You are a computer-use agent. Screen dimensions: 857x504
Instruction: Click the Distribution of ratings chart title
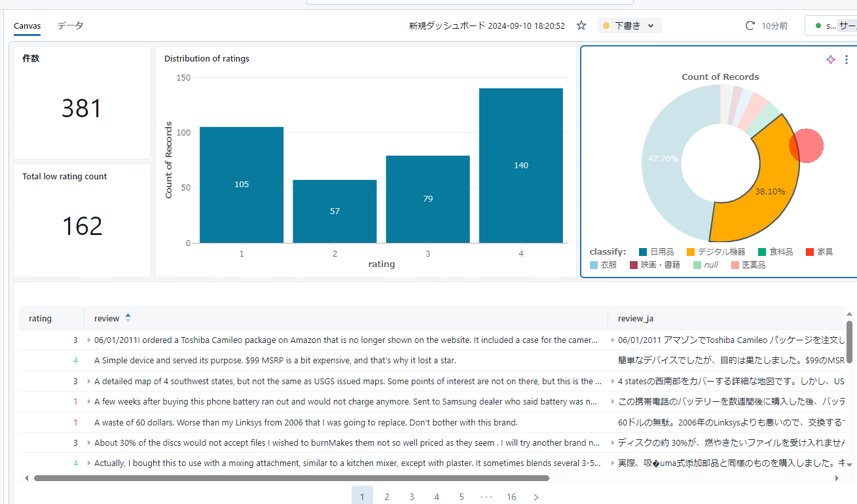(207, 58)
